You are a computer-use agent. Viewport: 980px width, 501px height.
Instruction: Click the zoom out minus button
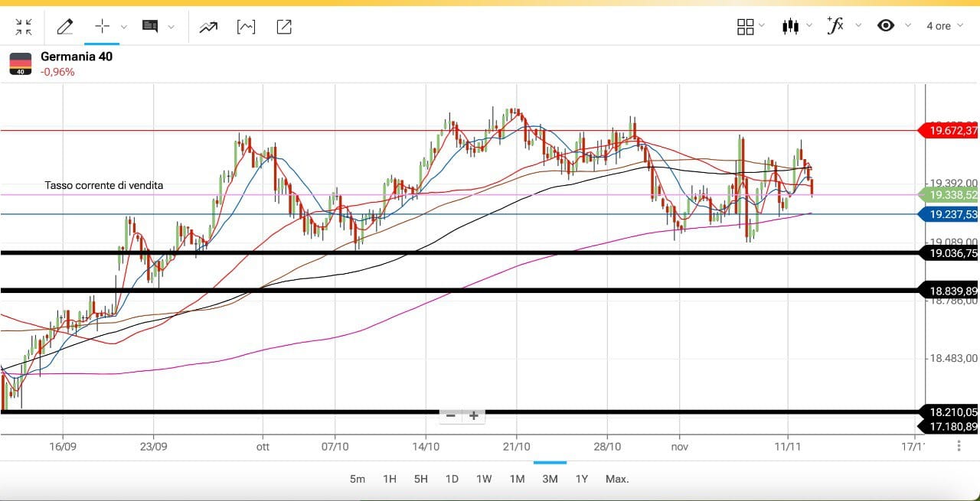(x=451, y=415)
